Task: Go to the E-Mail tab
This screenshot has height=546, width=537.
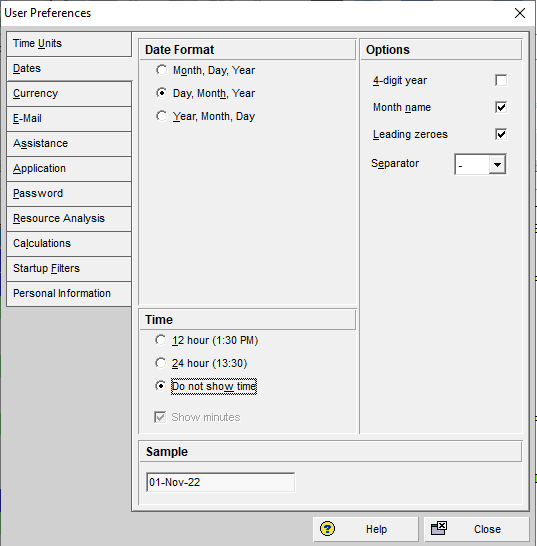Action: pyautogui.click(x=69, y=119)
